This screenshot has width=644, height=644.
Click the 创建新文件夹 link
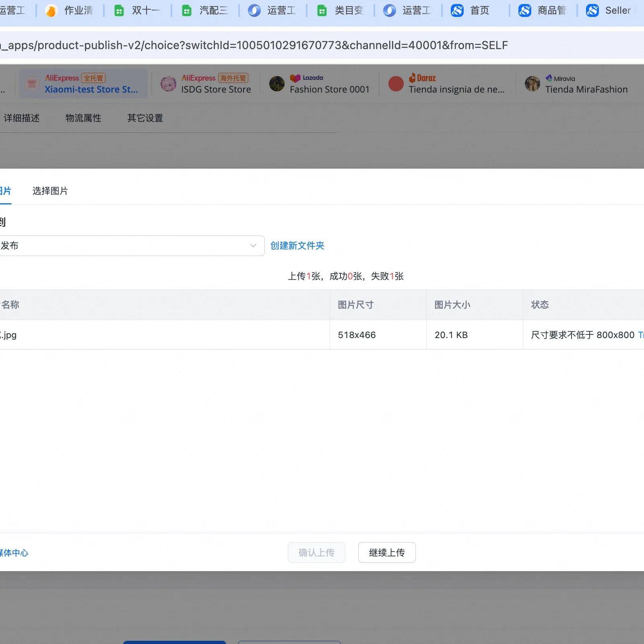297,246
